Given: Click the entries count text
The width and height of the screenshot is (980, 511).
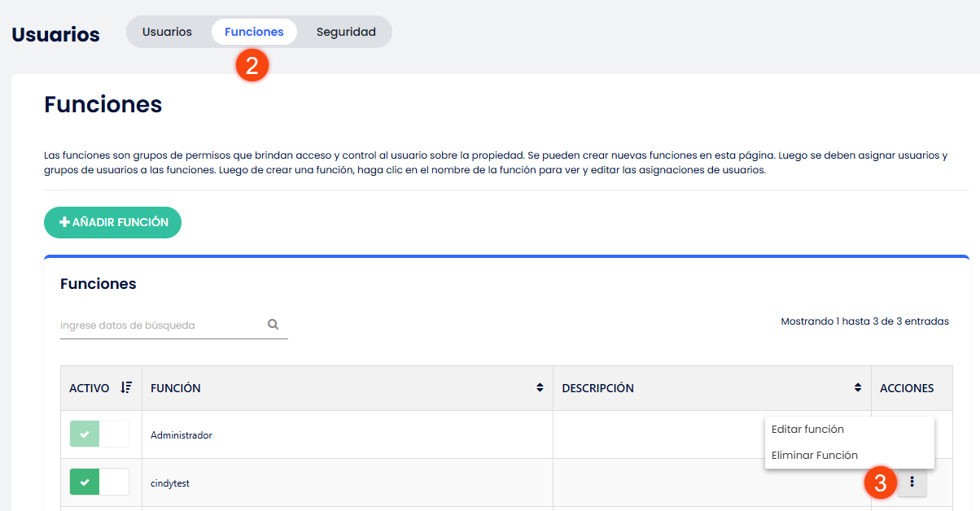Looking at the screenshot, I should (x=864, y=321).
